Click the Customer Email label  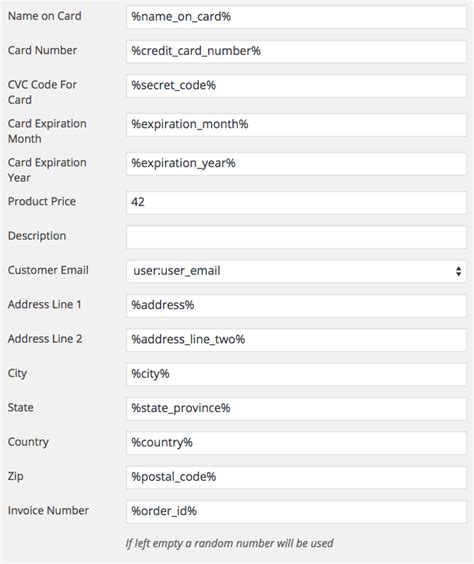pos(48,270)
